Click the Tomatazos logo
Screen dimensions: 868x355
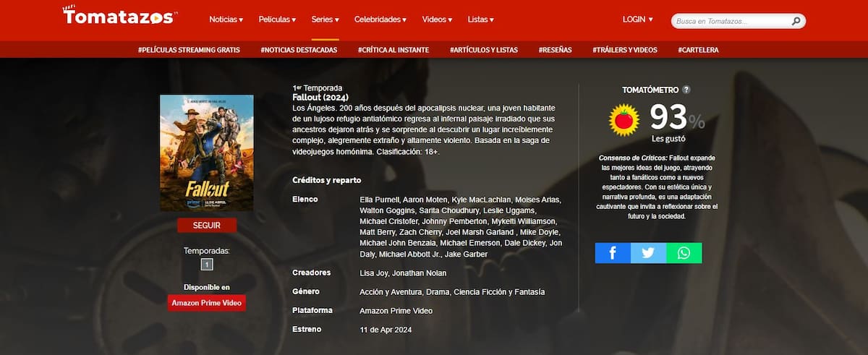[120, 15]
